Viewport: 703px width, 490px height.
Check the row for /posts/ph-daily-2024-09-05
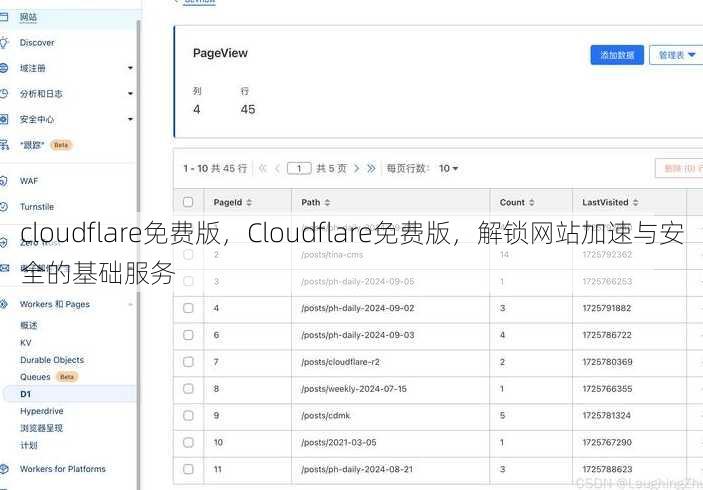point(188,282)
